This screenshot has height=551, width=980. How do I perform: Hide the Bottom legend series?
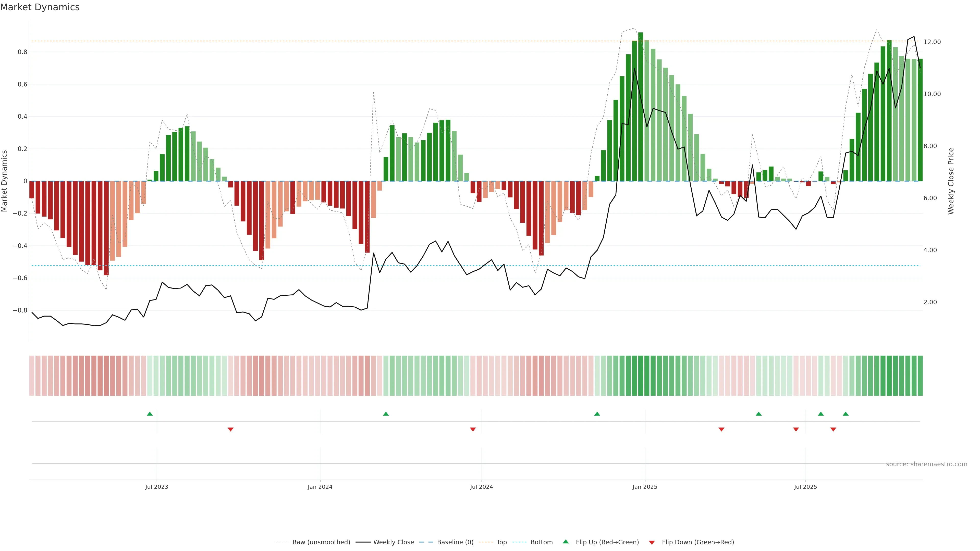point(541,542)
